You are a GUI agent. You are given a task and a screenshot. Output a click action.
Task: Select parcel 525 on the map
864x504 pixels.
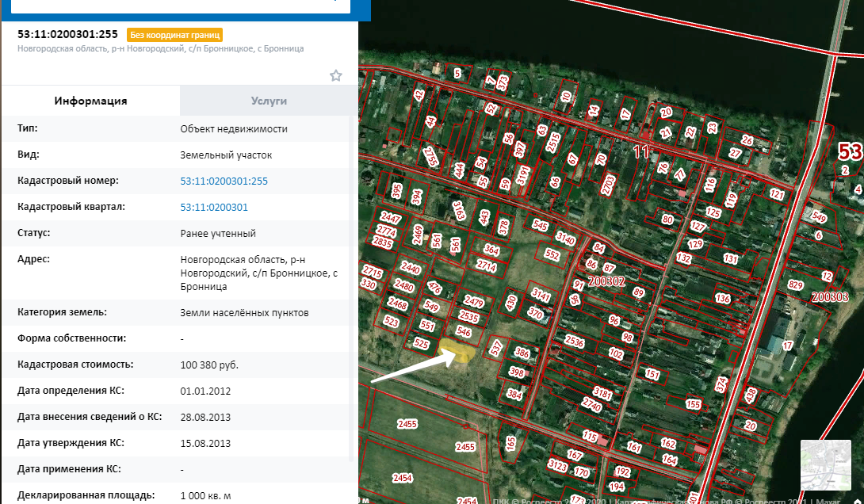(x=421, y=344)
